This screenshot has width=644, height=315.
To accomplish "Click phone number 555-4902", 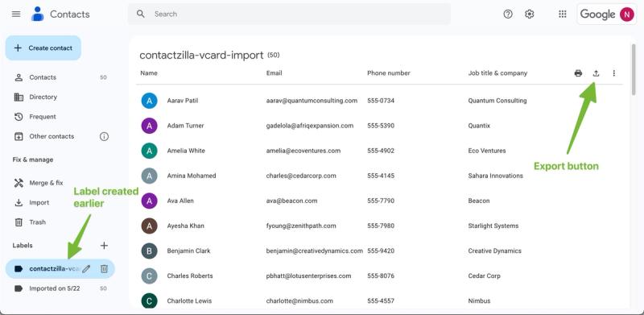I will pyautogui.click(x=381, y=151).
